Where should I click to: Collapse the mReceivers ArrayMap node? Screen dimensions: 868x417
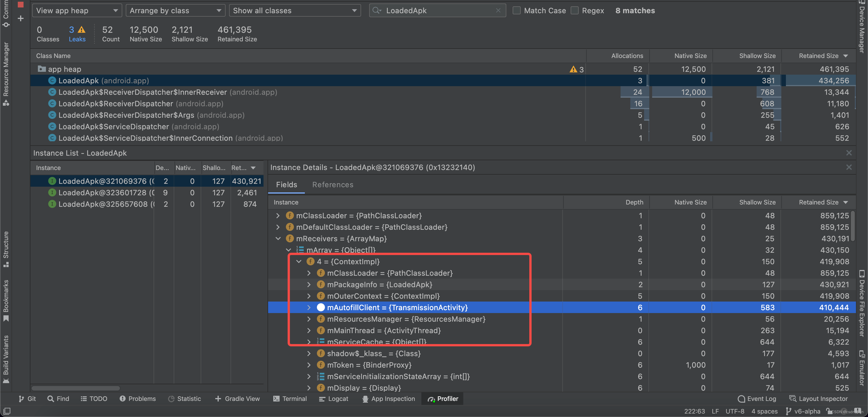[x=278, y=239]
